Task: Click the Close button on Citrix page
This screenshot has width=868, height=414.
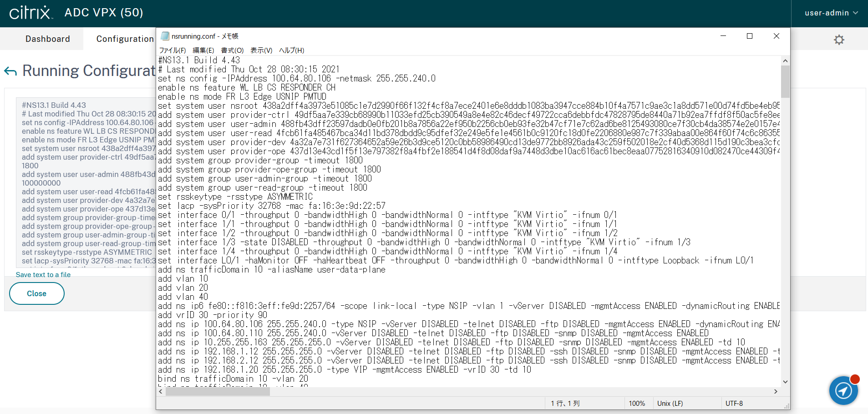Action: coord(37,293)
